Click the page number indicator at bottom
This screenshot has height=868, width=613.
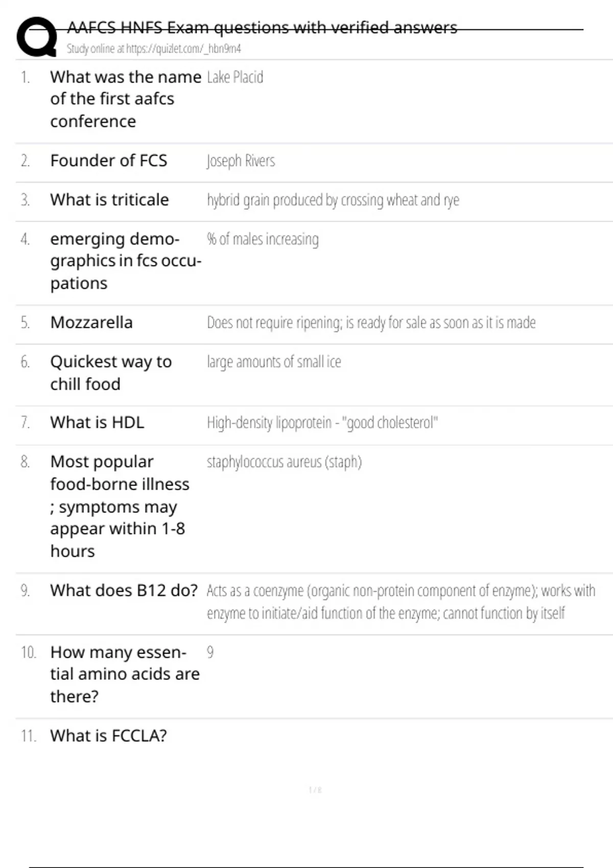[x=315, y=790]
